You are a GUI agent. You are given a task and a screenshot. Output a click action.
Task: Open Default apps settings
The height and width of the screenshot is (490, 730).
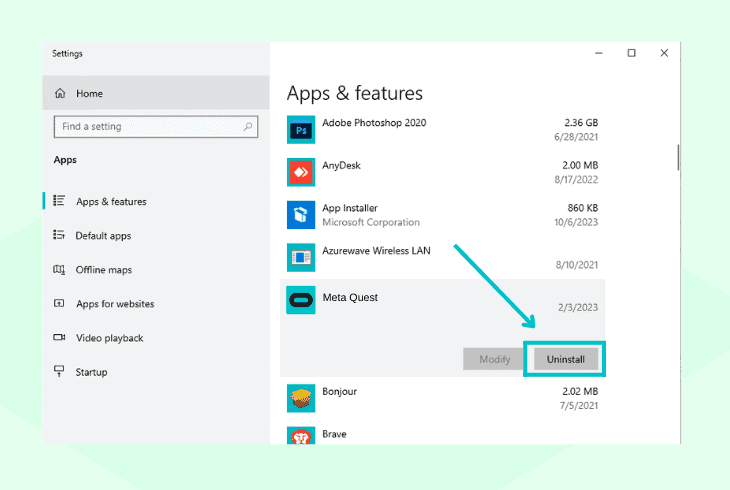(x=103, y=236)
